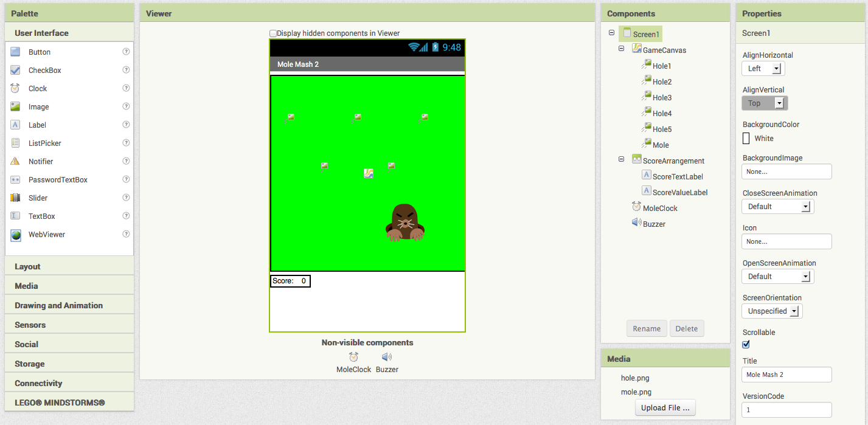Select GameCanvas icon in Components tree

point(636,49)
